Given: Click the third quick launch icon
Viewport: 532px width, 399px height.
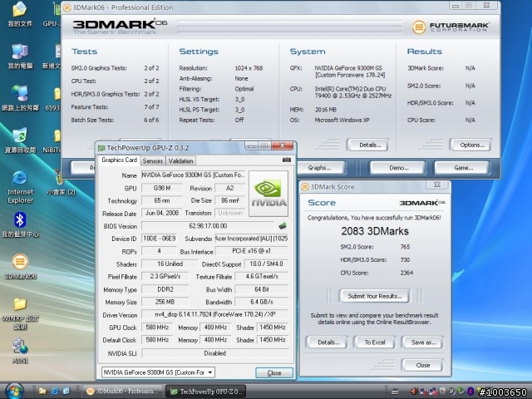Looking at the screenshot, I should coord(66,392).
